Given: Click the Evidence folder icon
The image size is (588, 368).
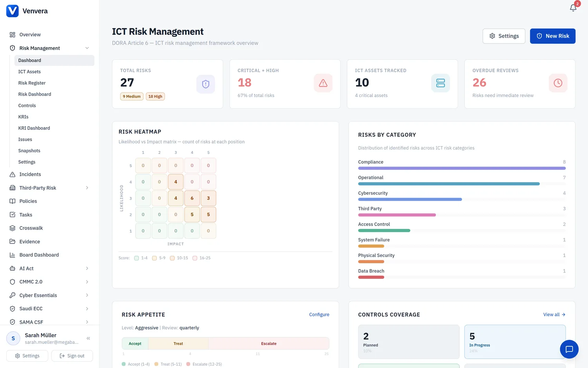Looking at the screenshot, I should point(13,242).
